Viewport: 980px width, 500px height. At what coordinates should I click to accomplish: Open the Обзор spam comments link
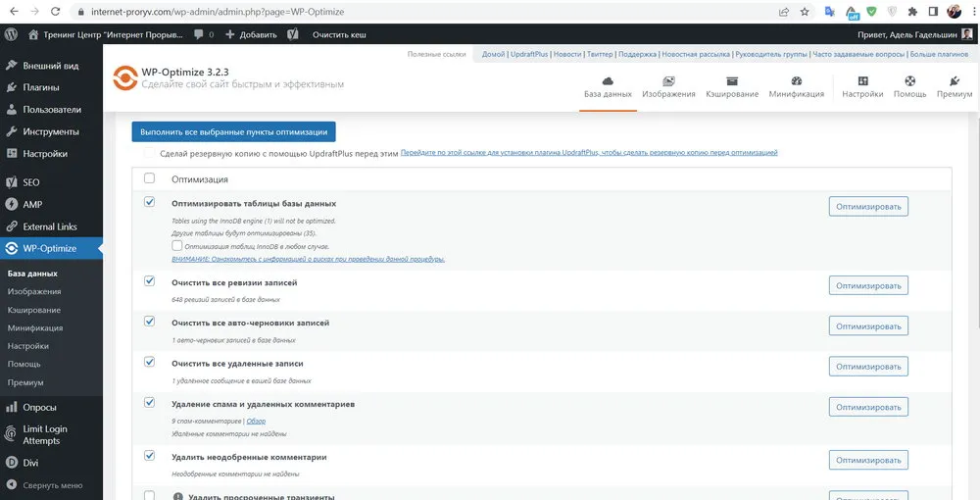pos(256,422)
